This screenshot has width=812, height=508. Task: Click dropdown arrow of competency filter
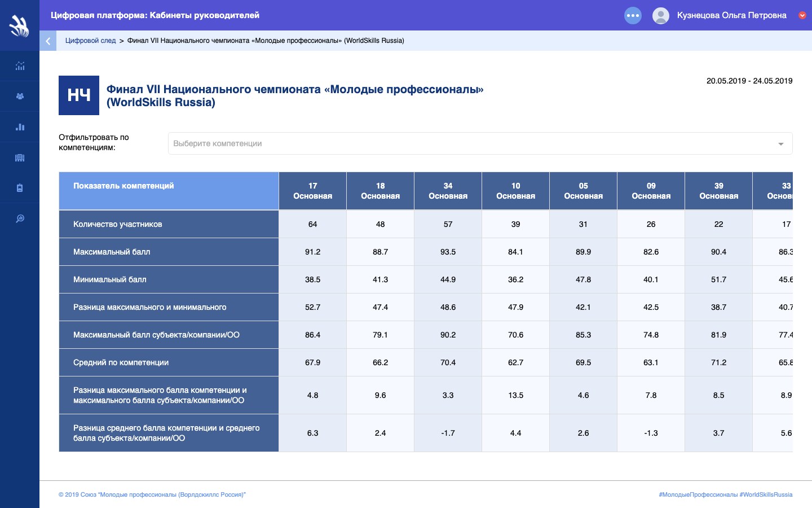(781, 144)
